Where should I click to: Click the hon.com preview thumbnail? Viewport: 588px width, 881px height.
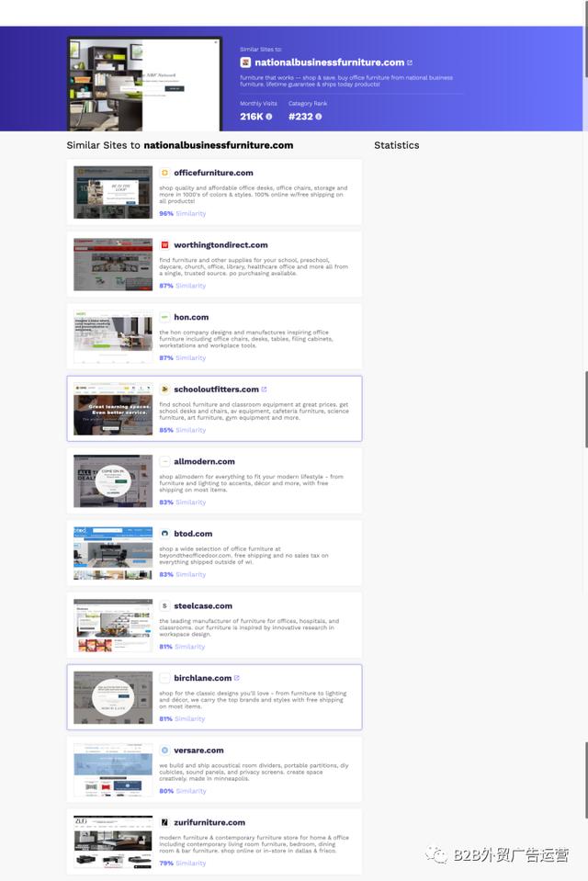tap(113, 336)
